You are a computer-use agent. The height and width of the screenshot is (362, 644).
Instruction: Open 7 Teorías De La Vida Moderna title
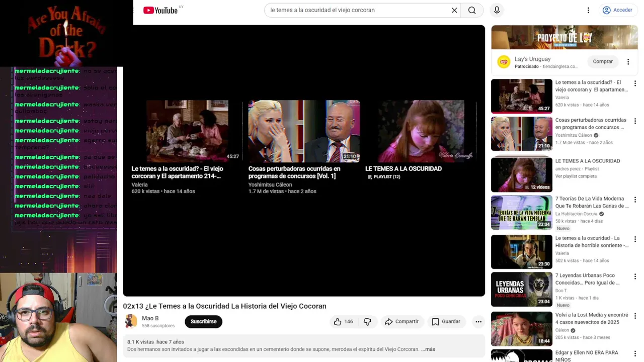pos(592,202)
